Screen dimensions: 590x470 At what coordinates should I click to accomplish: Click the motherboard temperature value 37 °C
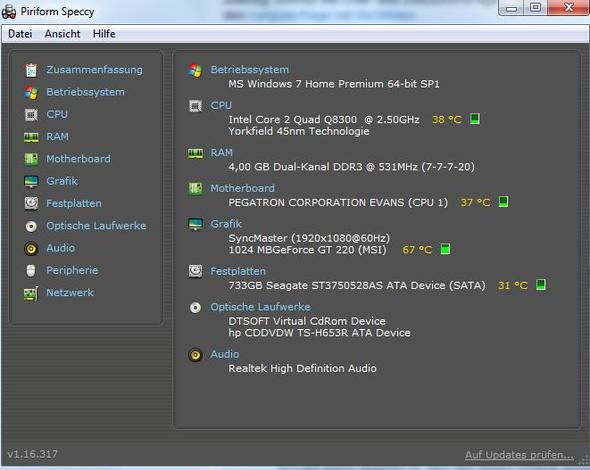pos(475,202)
